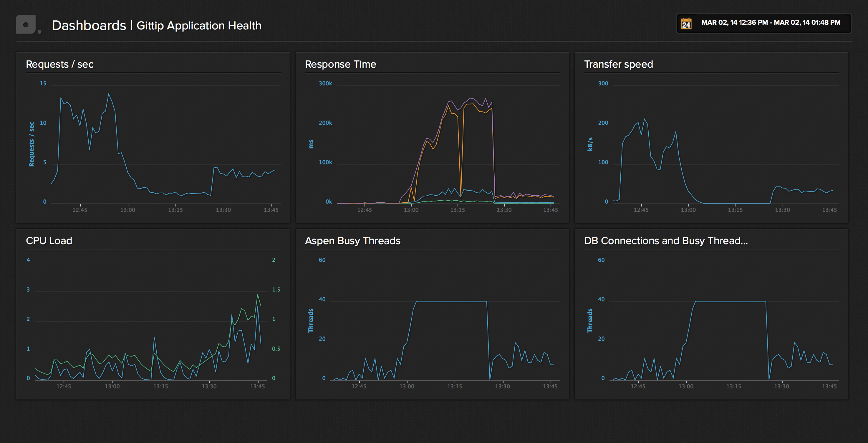The width and height of the screenshot is (868, 443).
Task: Open the date range selector
Action: (x=763, y=23)
